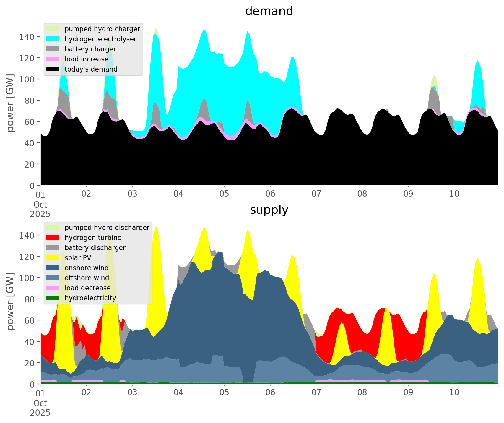Click the supply chart's power [GW] axis label
The height and width of the screenshot is (423, 504).
tap(10, 301)
